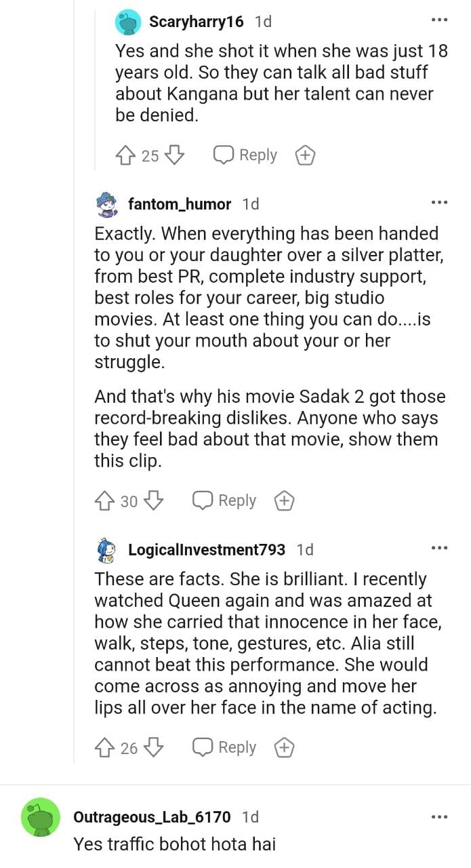Downvote Scaryharry16's comment
The width and height of the screenshot is (471, 868).
click(175, 155)
